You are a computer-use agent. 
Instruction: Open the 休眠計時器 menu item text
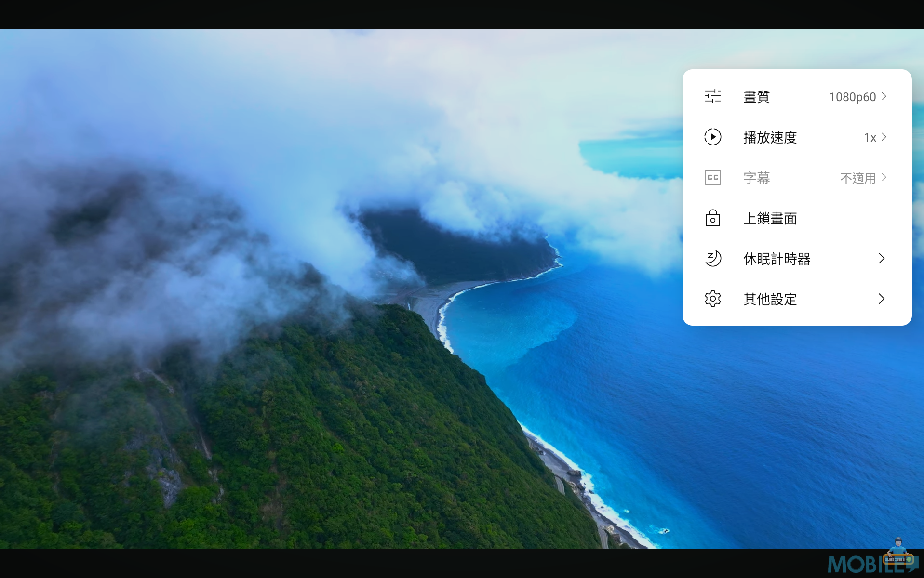pos(777,259)
